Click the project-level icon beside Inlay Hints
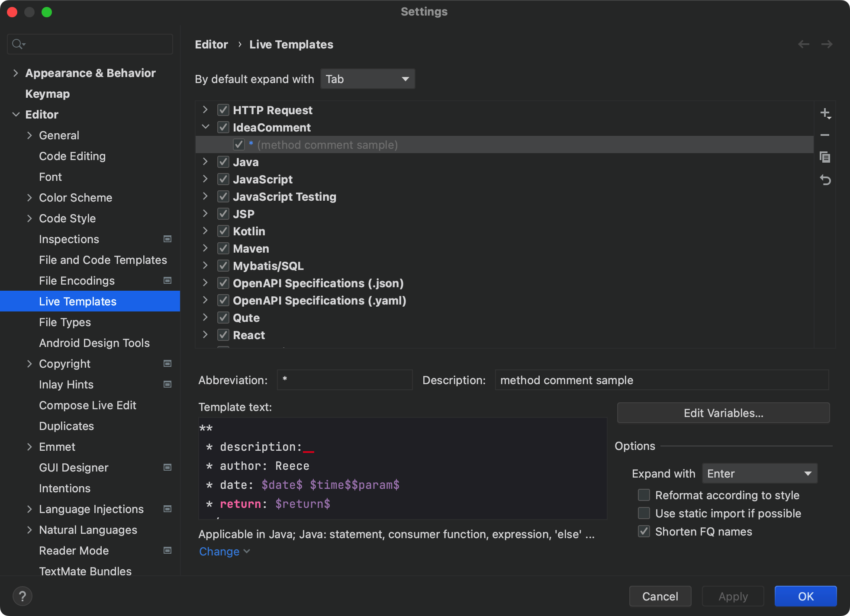Viewport: 850px width, 616px height. pos(167,384)
